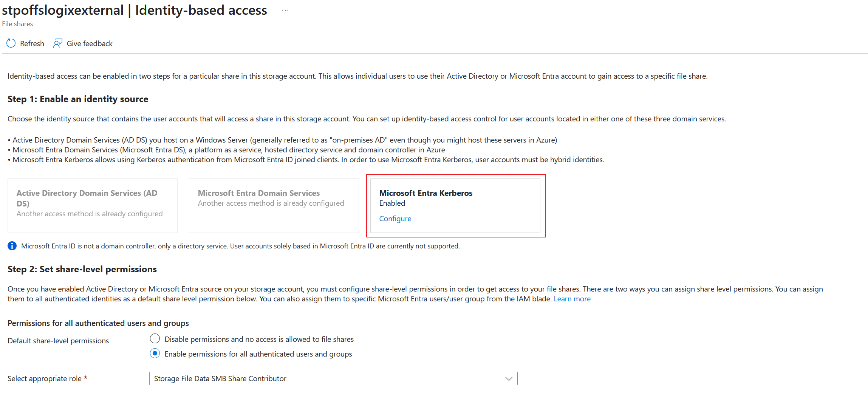
Task: Click the Give feedback toolbar label
Action: pos(90,43)
